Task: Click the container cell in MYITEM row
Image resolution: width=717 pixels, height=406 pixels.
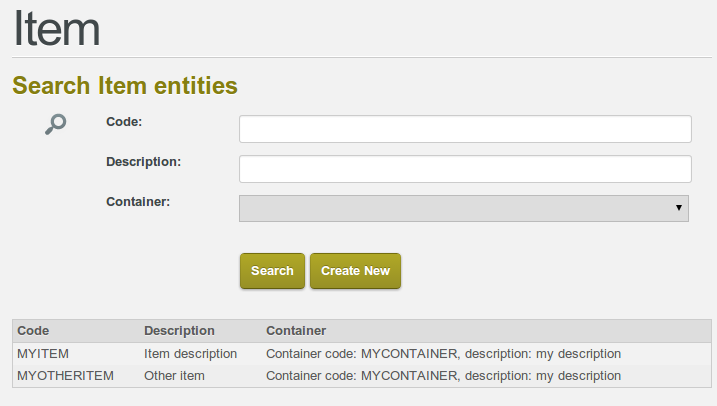Action: click(443, 353)
